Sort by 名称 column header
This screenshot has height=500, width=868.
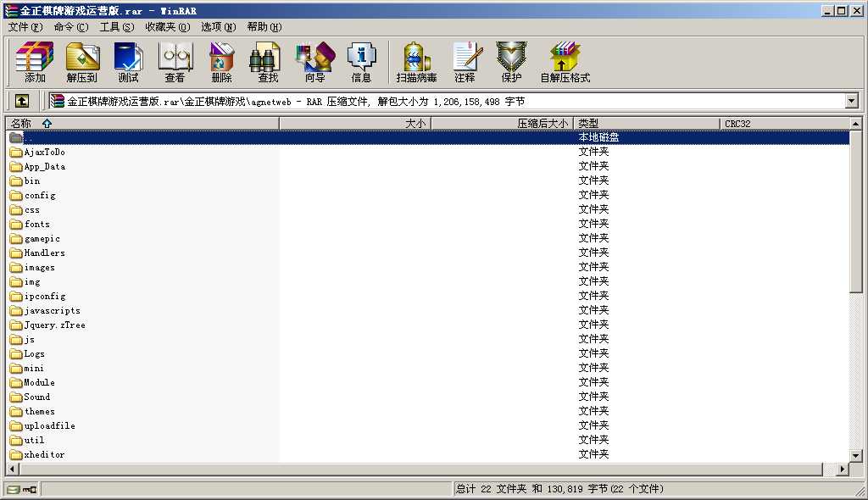click(142, 124)
